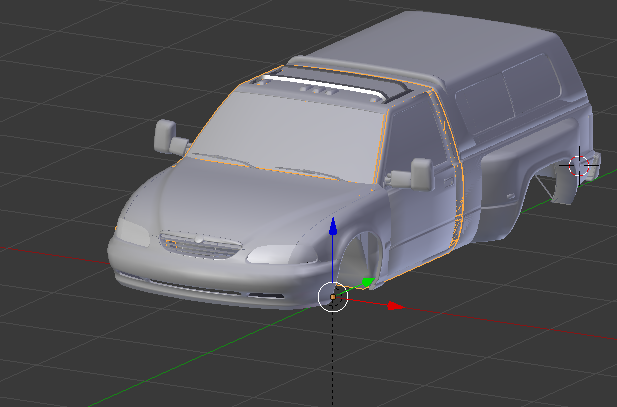Viewport: 617px width, 407px height.
Task: Click the blue Z-axis manipulator arrow
Action: (x=333, y=226)
